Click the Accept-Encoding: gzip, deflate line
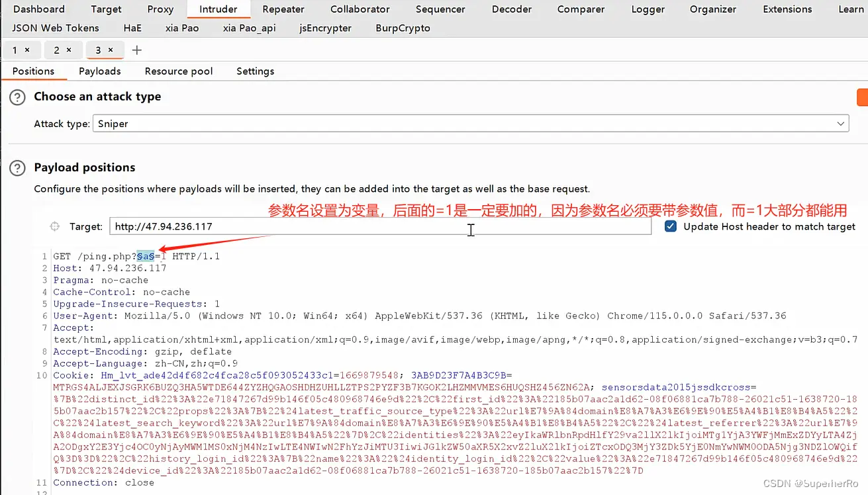The width and height of the screenshot is (868, 495). (x=142, y=351)
